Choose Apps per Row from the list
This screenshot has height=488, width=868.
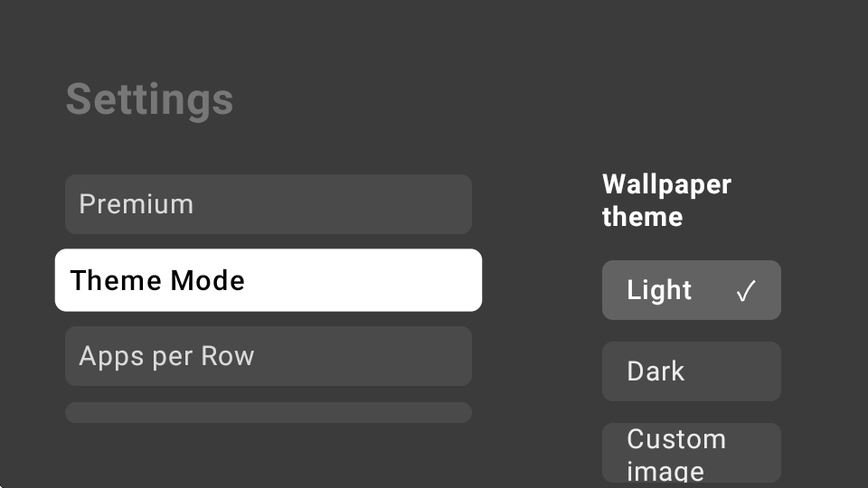(x=269, y=356)
